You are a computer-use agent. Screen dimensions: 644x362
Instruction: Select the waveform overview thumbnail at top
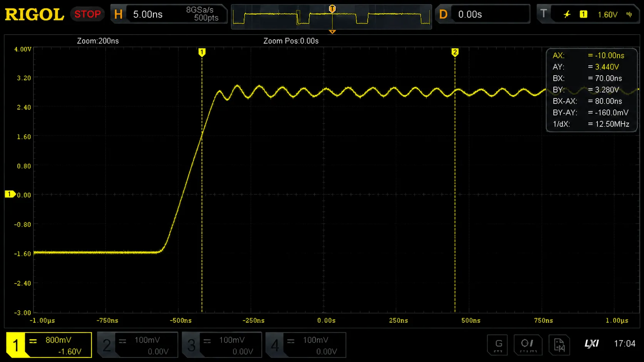click(331, 17)
